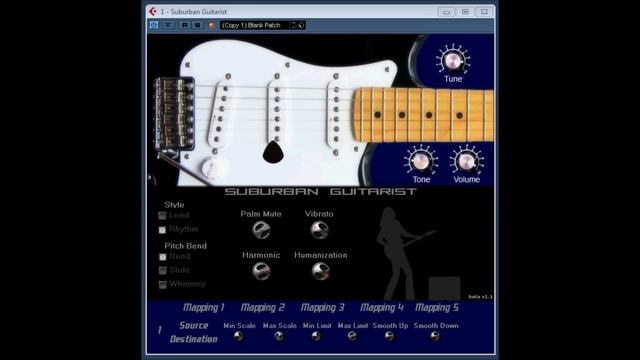Viewport: 640px width, 360px height.
Task: Click the Volume knob
Action: pos(467,162)
